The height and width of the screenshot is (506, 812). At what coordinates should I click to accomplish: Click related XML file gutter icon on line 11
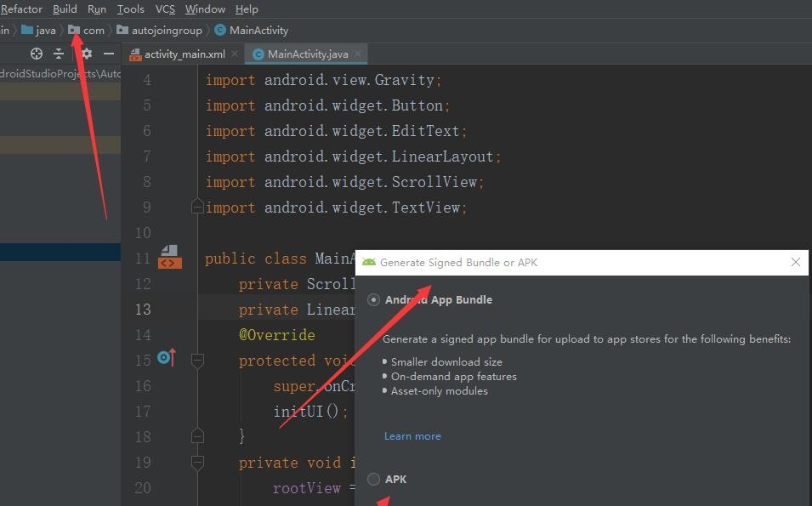[x=169, y=257]
